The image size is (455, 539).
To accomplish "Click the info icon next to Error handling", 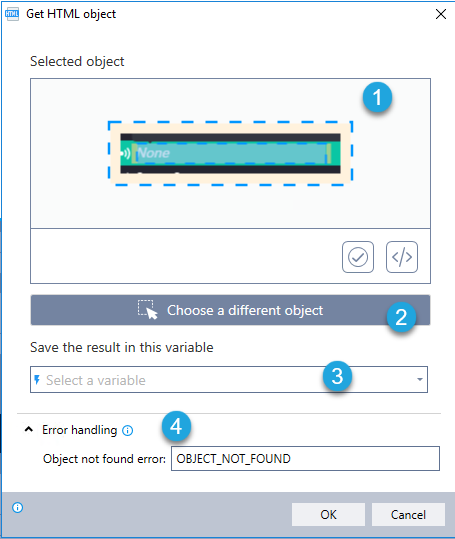I will 127,430.
